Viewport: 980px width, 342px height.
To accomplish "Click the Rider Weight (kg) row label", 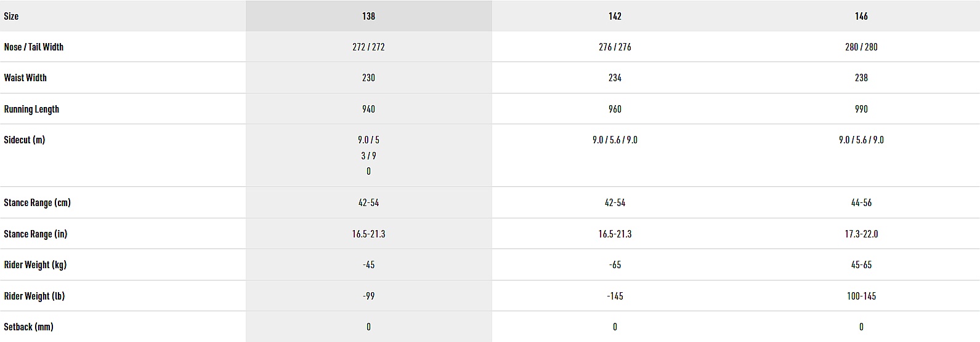I will [x=35, y=264].
